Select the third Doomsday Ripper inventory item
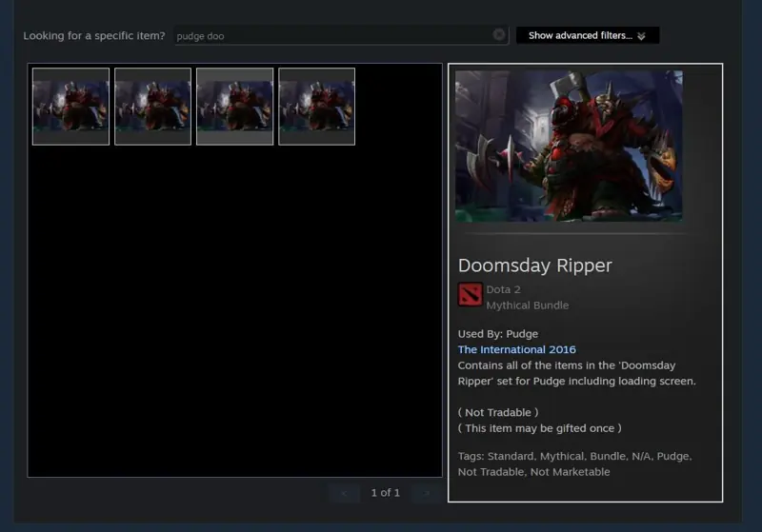The width and height of the screenshot is (762, 532). 234,107
